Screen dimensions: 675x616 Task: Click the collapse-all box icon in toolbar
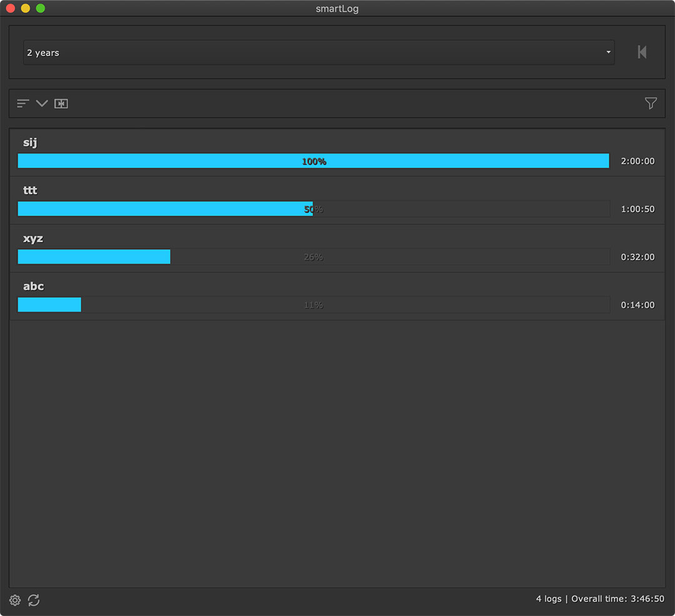61,104
